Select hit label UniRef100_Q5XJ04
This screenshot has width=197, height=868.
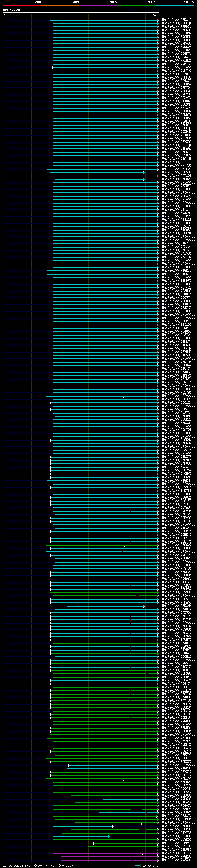(177, 247)
